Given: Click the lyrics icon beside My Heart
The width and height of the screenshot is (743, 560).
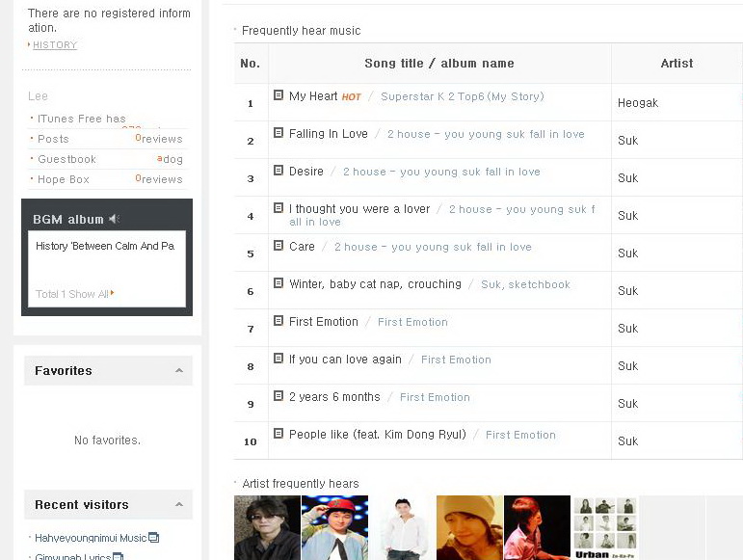Looking at the screenshot, I should click(x=279, y=95).
